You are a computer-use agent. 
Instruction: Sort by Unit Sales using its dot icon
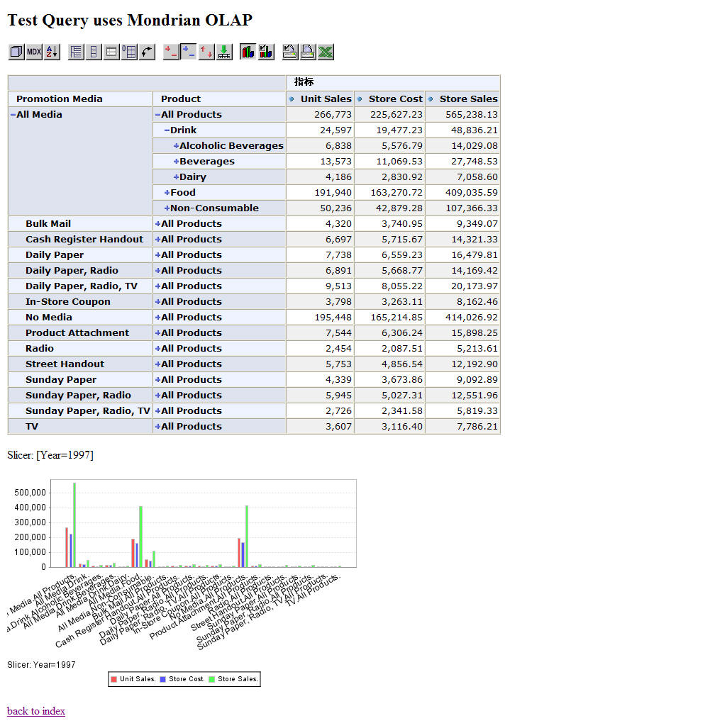pos(292,99)
